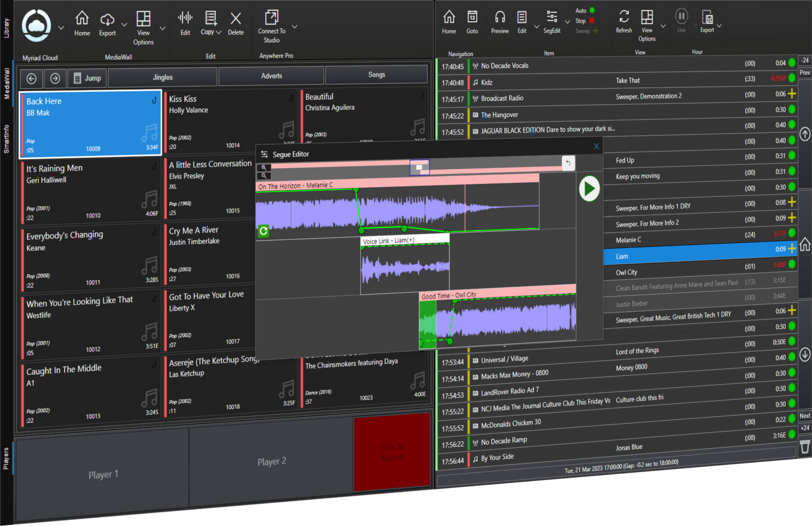This screenshot has width=812, height=526.
Task: Zoom in on the segue waveform
Action: [264, 168]
